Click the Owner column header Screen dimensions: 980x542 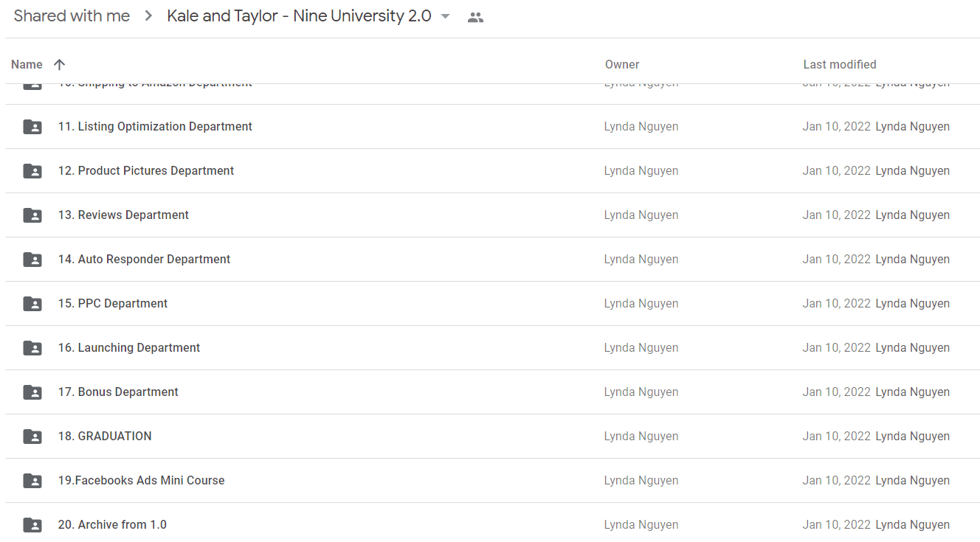(x=622, y=64)
